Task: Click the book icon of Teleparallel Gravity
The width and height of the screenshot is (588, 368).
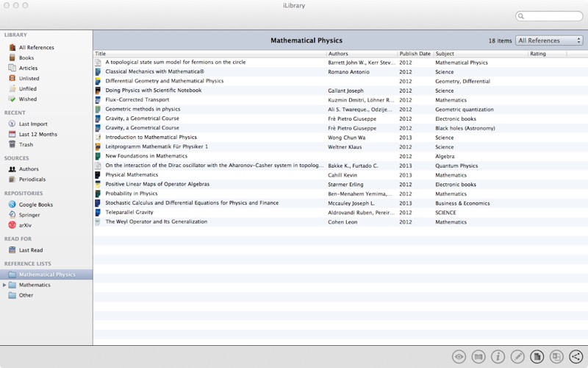Action: point(98,213)
